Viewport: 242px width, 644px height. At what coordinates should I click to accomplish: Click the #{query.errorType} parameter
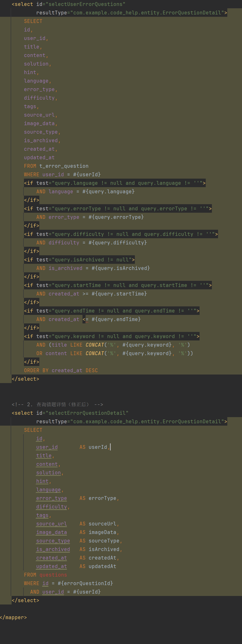click(x=116, y=217)
